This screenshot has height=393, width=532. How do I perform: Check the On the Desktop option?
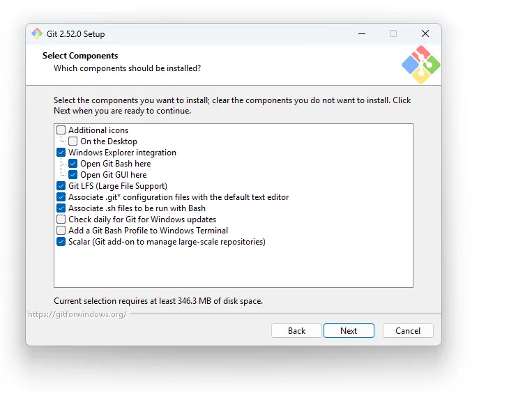[x=73, y=141]
